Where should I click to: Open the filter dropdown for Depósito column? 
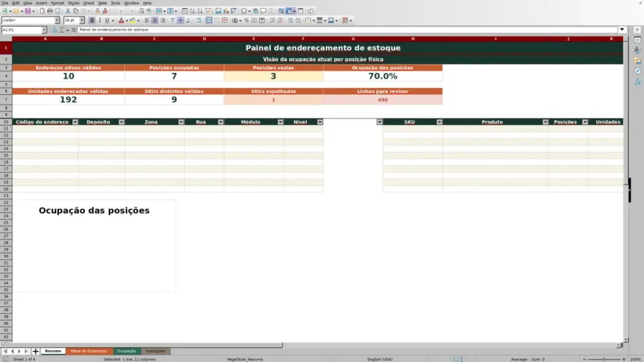pos(121,122)
